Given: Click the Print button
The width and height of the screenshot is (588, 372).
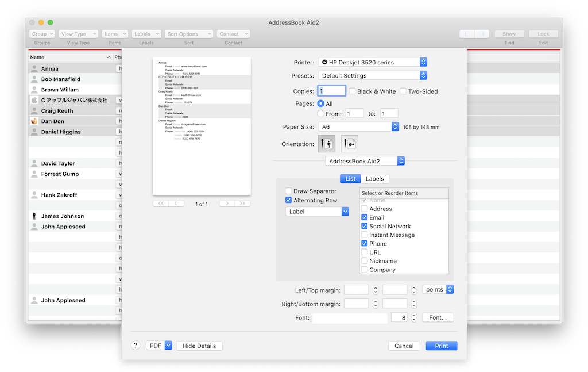Looking at the screenshot, I should click(441, 346).
